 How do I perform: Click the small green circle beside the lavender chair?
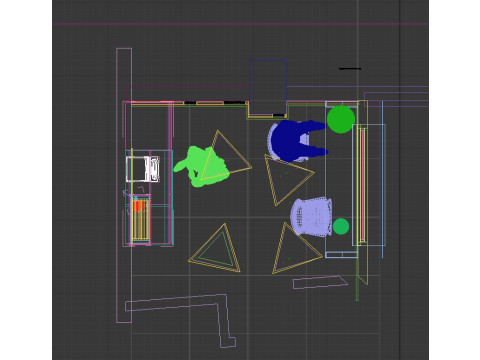341,226
